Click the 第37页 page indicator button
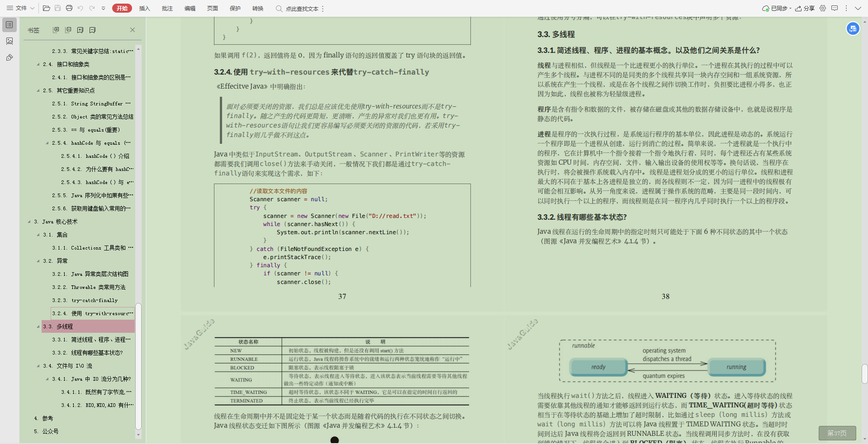Image resolution: width=868 pixels, height=444 pixels. click(837, 433)
